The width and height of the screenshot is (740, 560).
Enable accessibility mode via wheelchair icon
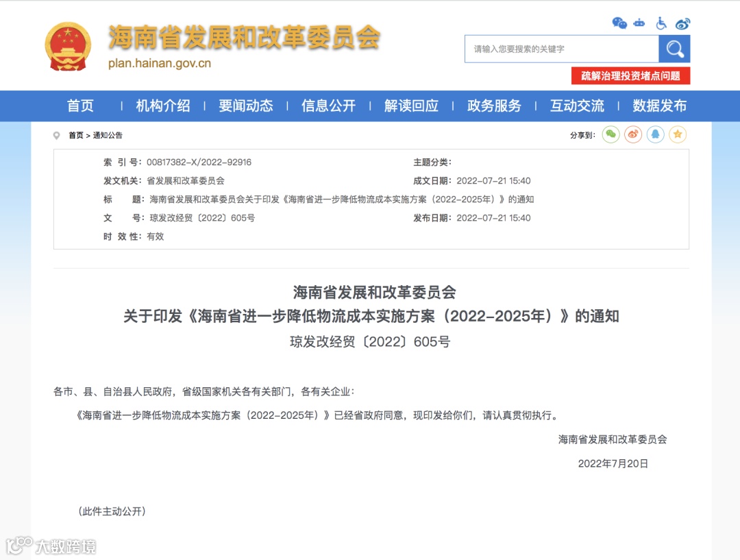tap(661, 23)
